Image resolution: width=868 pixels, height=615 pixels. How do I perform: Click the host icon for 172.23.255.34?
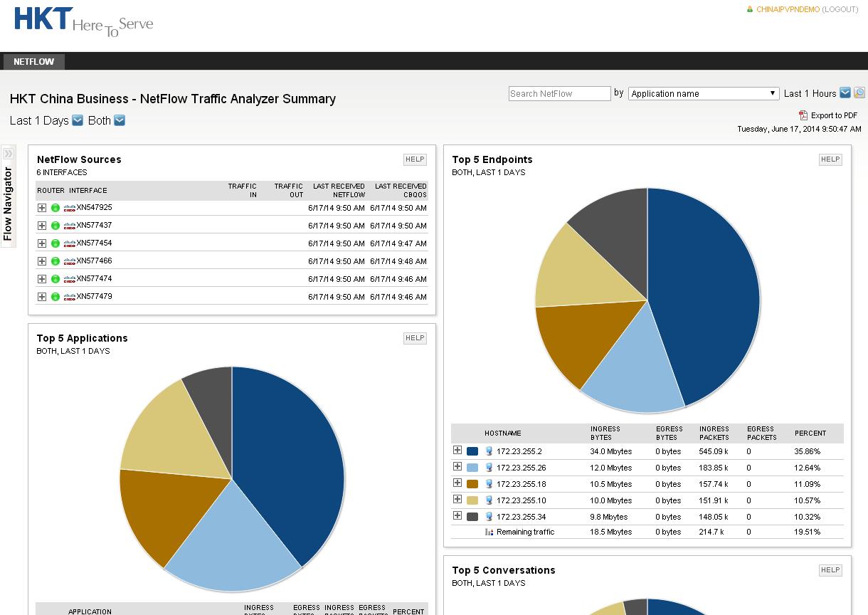tap(489, 517)
